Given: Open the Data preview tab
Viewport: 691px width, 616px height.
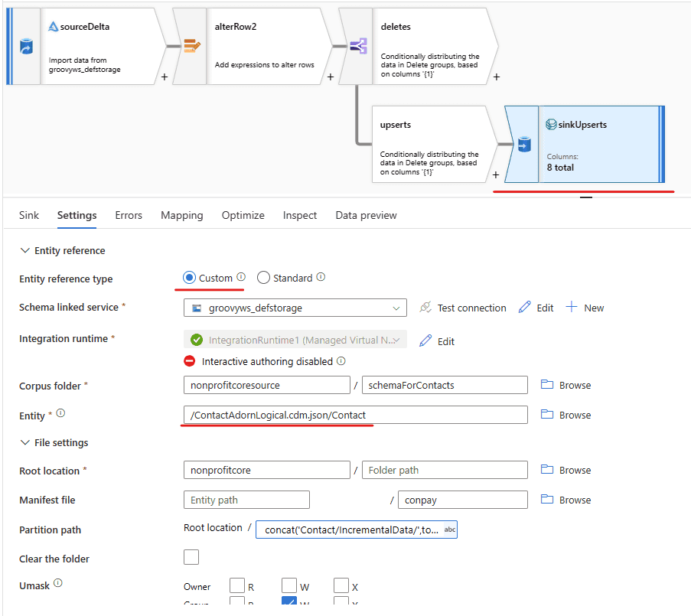Looking at the screenshot, I should (x=366, y=215).
